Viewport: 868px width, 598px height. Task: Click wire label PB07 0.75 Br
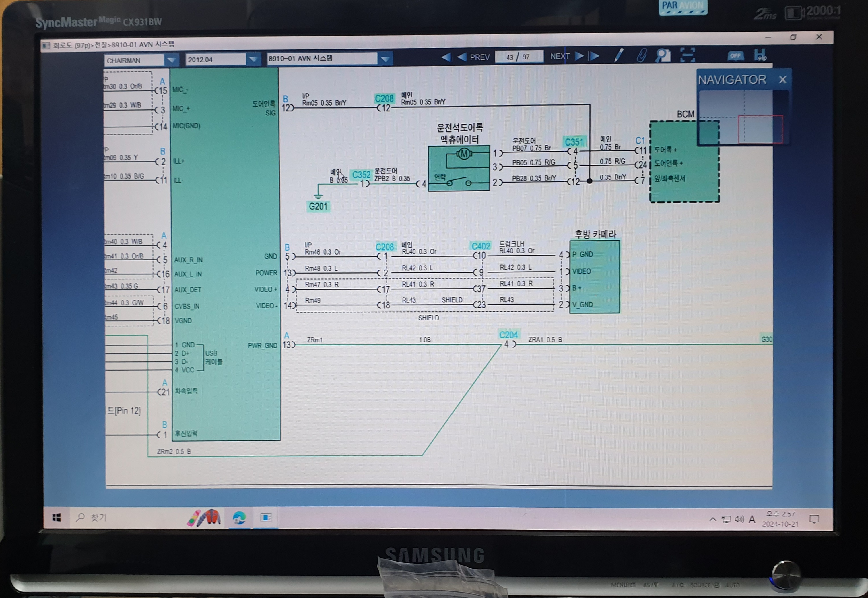click(x=531, y=148)
